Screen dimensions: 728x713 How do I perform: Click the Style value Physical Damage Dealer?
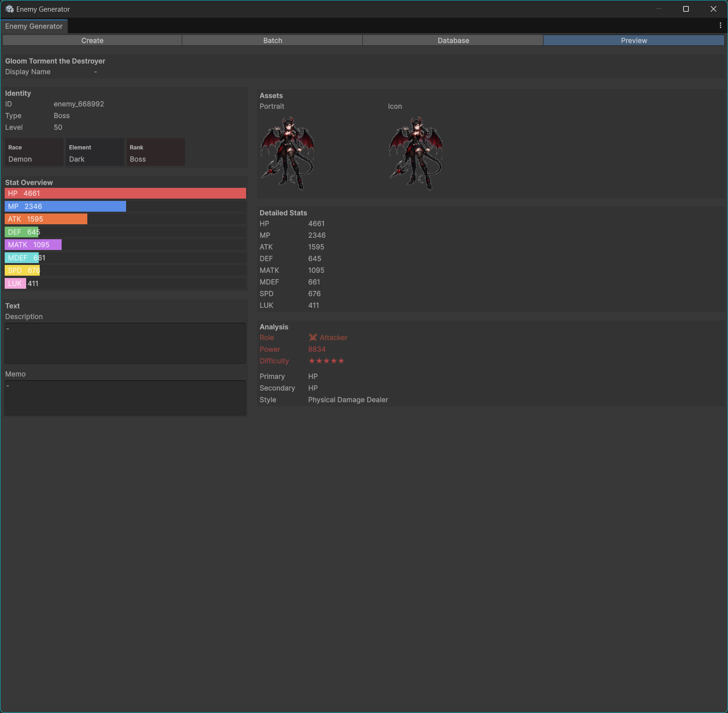348,400
